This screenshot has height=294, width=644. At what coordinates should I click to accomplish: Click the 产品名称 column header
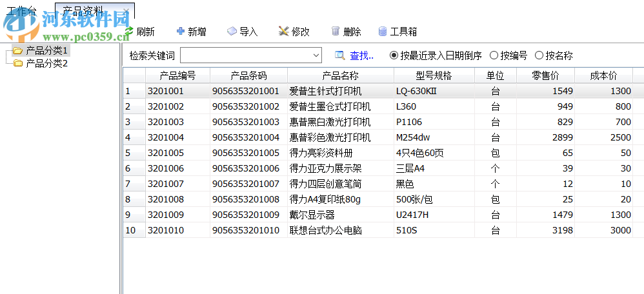pos(341,75)
